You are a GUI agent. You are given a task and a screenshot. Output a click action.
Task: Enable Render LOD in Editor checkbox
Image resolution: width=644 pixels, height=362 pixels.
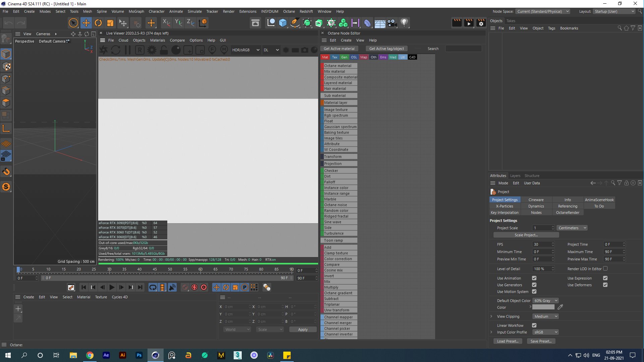coord(605,269)
